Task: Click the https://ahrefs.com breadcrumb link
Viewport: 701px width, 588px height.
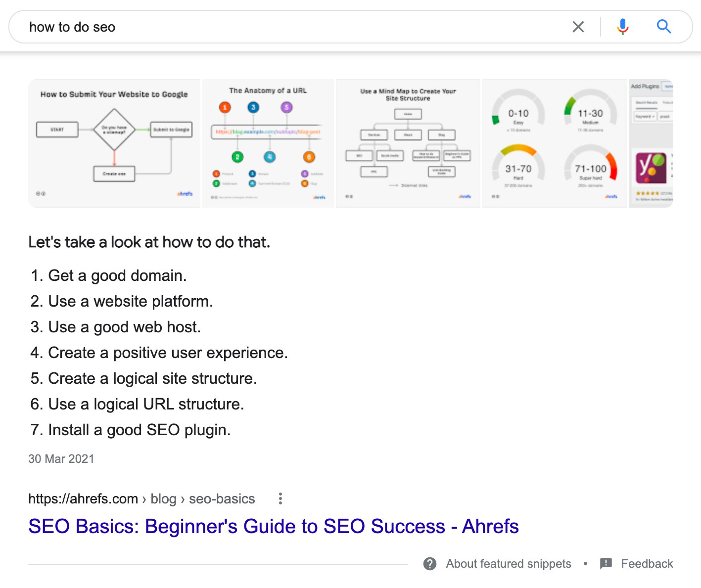Action: pos(83,498)
